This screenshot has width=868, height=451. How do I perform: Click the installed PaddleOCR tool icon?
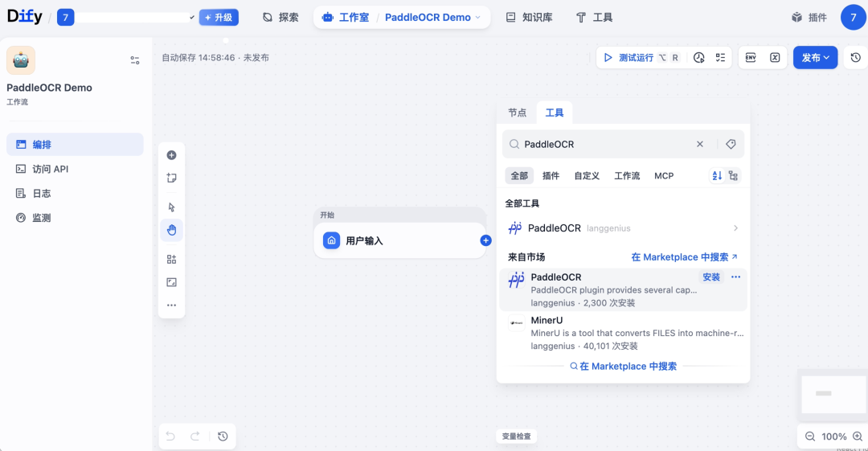click(515, 228)
